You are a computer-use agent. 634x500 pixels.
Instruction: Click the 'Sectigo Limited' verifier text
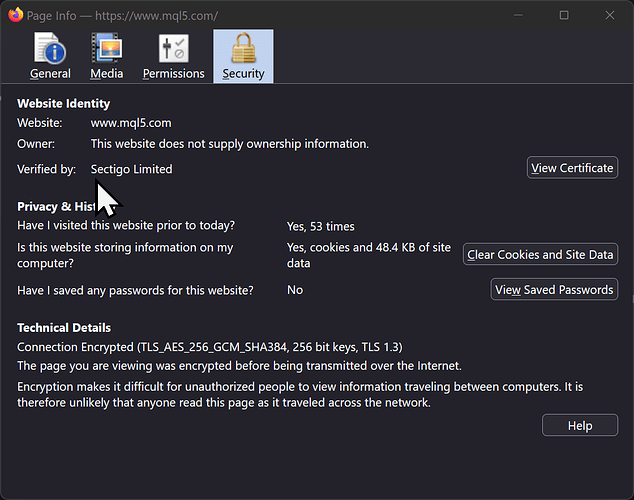pyautogui.click(x=131, y=169)
